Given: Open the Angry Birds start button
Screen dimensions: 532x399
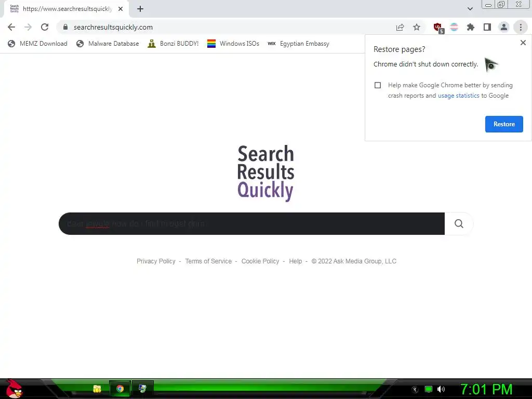Looking at the screenshot, I should (14, 389).
